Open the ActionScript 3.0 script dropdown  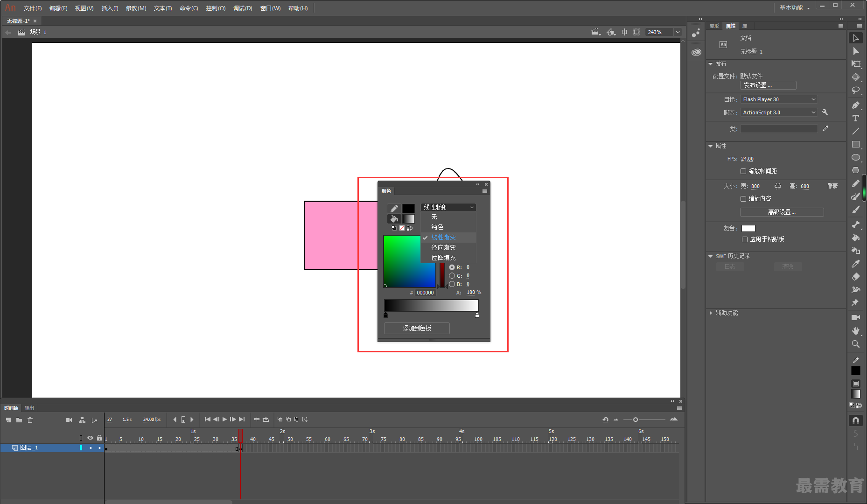pos(778,112)
